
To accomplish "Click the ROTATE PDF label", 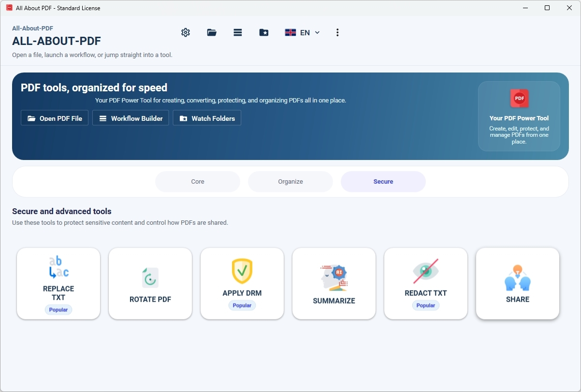I will click(150, 299).
